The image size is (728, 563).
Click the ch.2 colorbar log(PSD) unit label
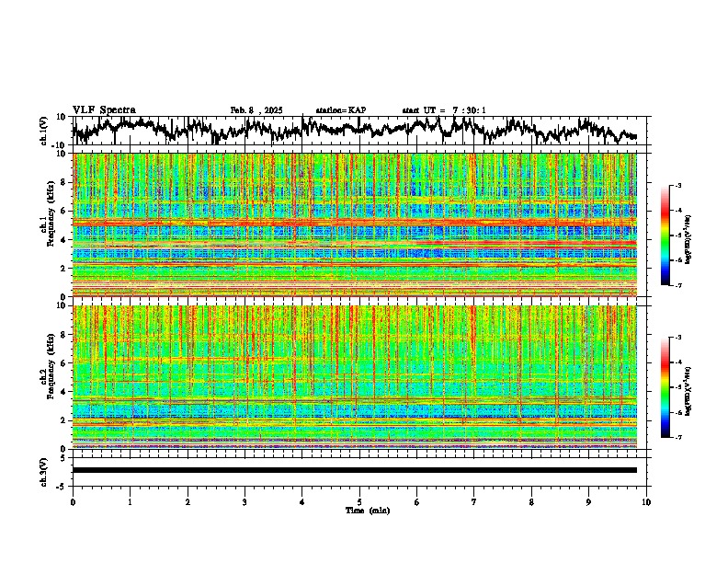(x=688, y=392)
